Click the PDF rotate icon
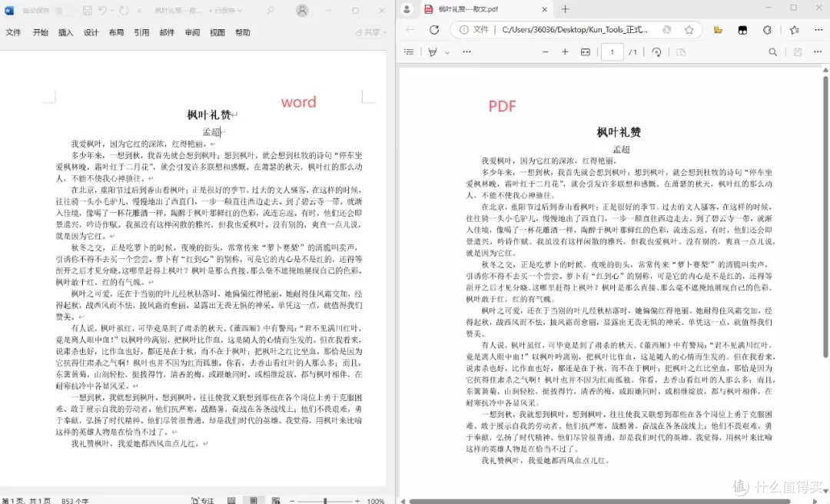The width and height of the screenshot is (830, 504). tap(656, 52)
